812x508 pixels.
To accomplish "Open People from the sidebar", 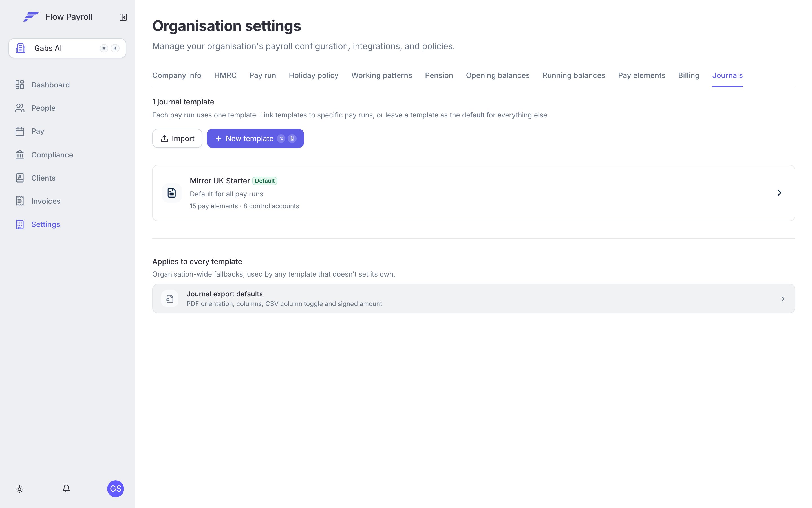I will [43, 108].
